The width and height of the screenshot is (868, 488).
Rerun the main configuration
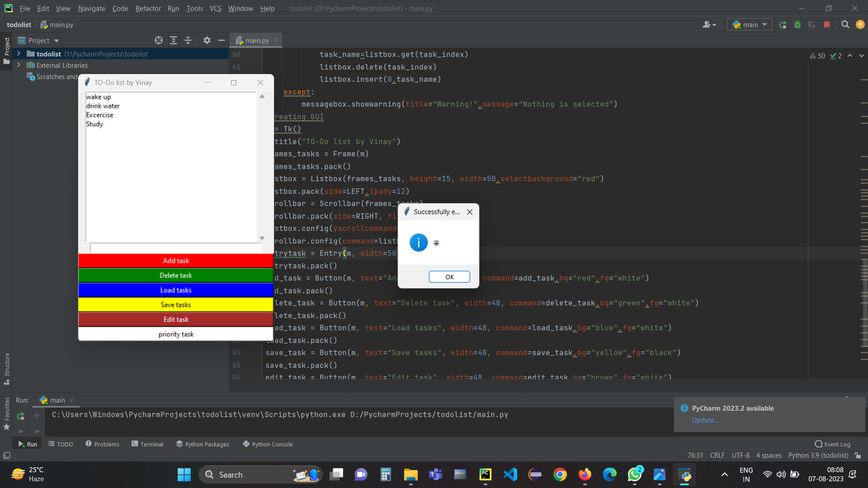point(783,25)
